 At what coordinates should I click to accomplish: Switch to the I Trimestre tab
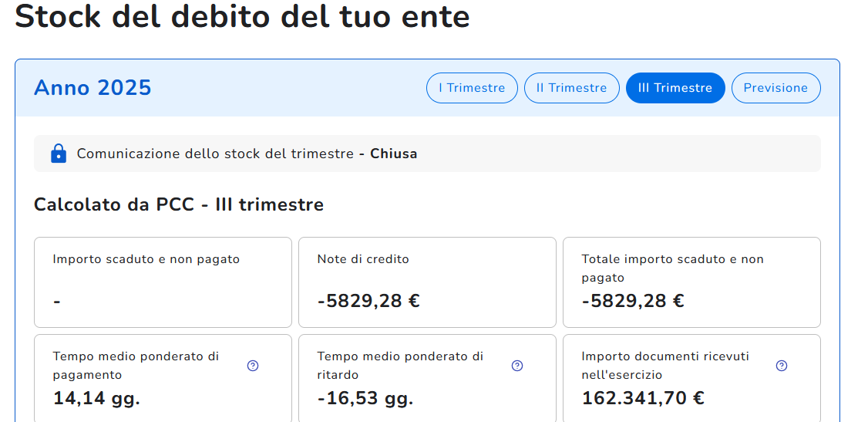[472, 88]
